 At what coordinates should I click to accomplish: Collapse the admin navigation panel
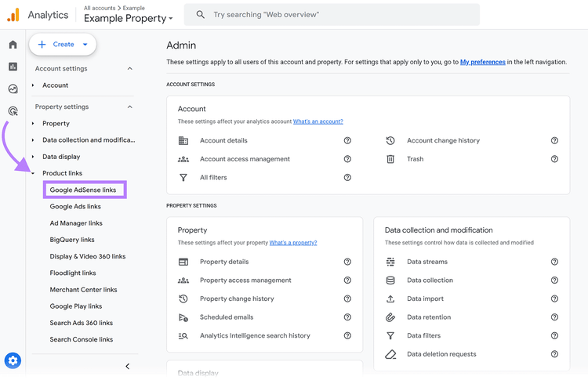pos(128,366)
